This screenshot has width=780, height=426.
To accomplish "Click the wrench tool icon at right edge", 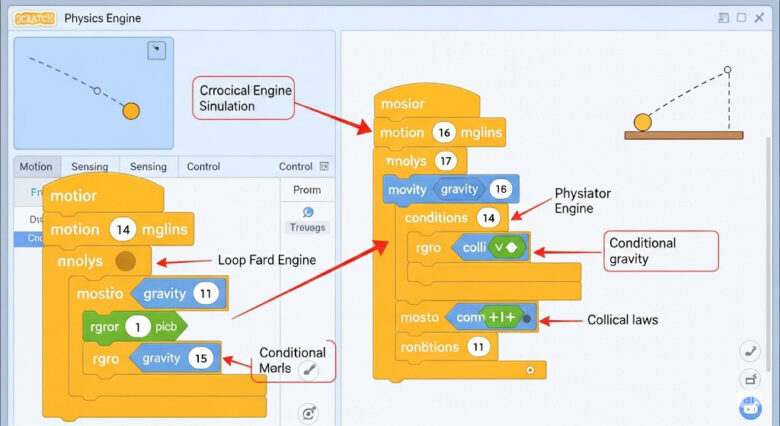I will click(x=750, y=351).
